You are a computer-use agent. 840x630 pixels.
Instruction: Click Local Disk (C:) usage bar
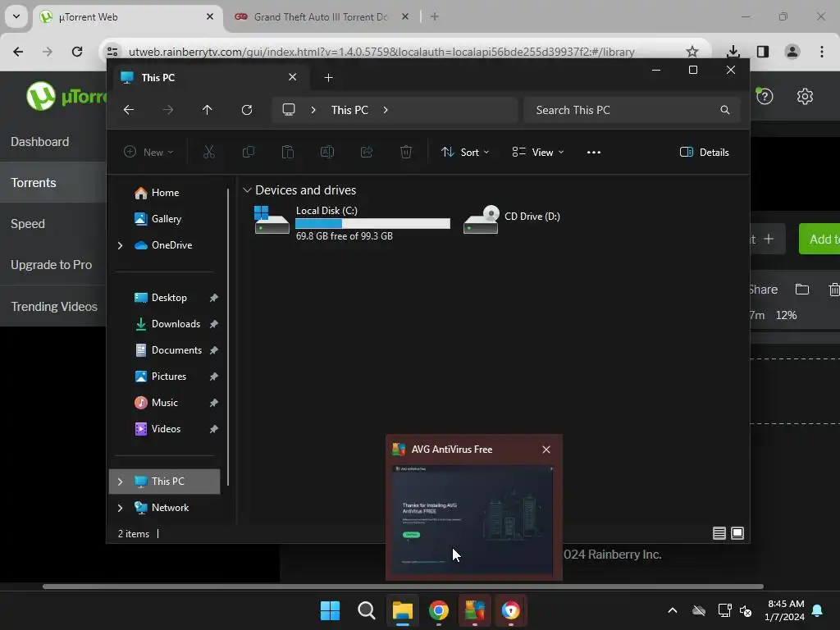[372, 223]
